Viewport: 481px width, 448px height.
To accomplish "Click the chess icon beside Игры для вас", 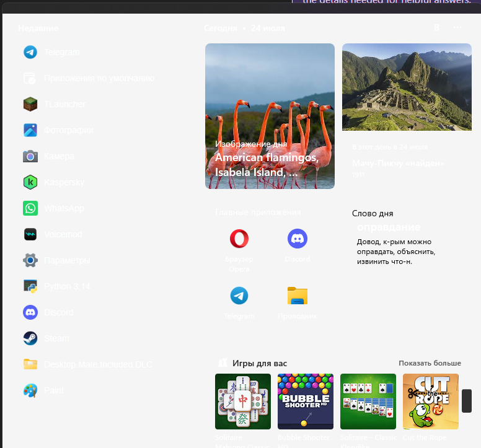I will 223,362.
